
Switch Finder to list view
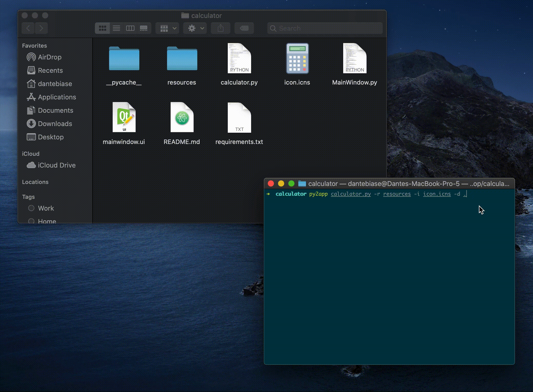point(116,28)
